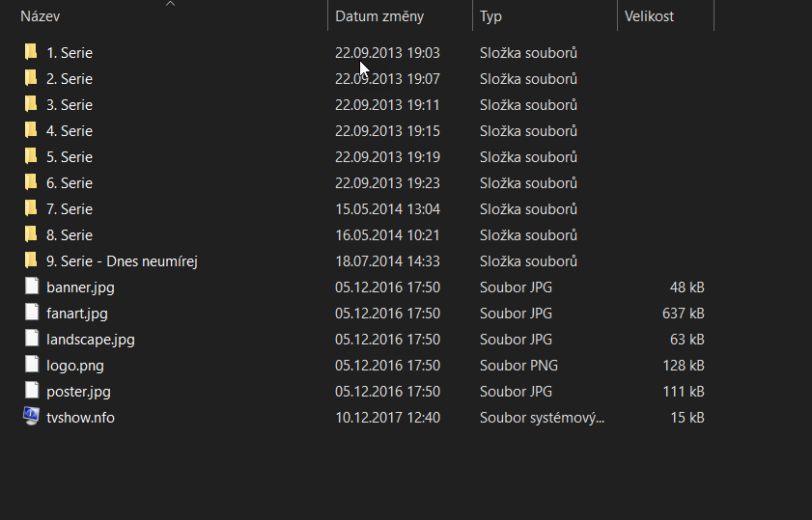This screenshot has width=812, height=520.
Task: Click the banner.jpg file icon
Action: tap(31, 287)
